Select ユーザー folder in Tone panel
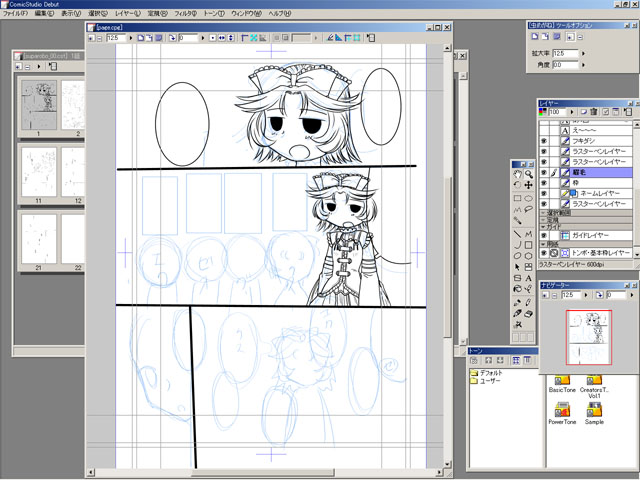Screen dimensions: 640x480 coord(485,381)
